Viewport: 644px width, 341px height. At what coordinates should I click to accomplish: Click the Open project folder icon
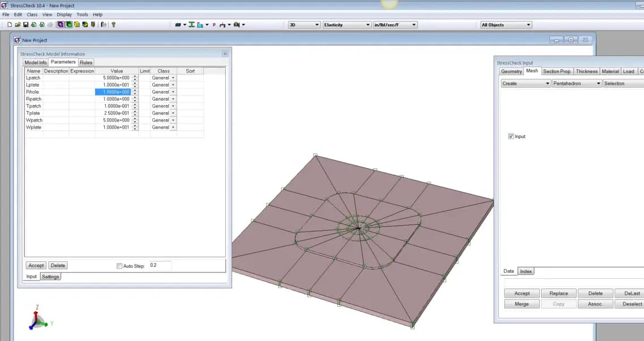pyautogui.click(x=16, y=24)
